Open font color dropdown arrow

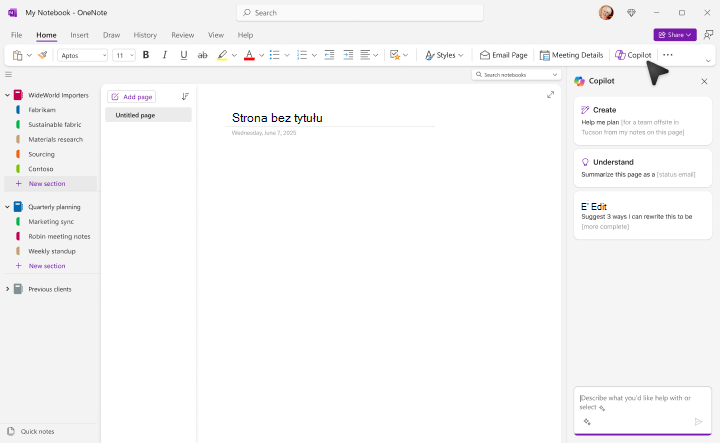click(261, 56)
